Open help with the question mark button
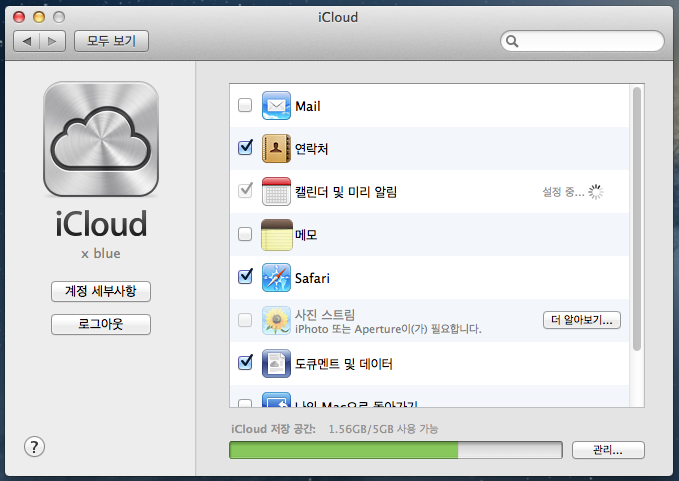 (x=34, y=446)
